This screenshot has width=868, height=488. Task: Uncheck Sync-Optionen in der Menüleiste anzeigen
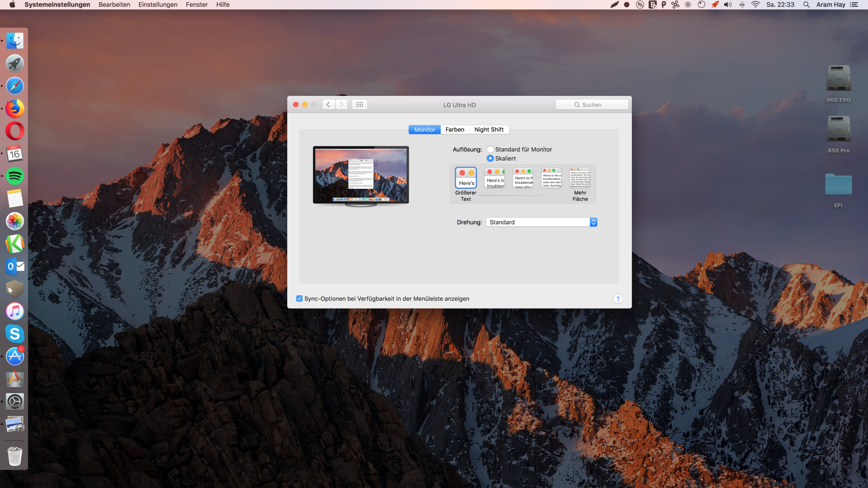(299, 299)
